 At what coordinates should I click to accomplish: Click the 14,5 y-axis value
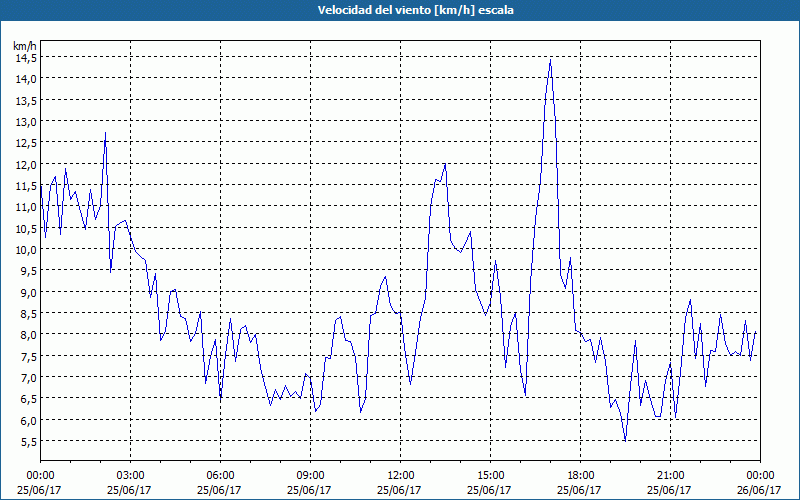tap(26, 58)
